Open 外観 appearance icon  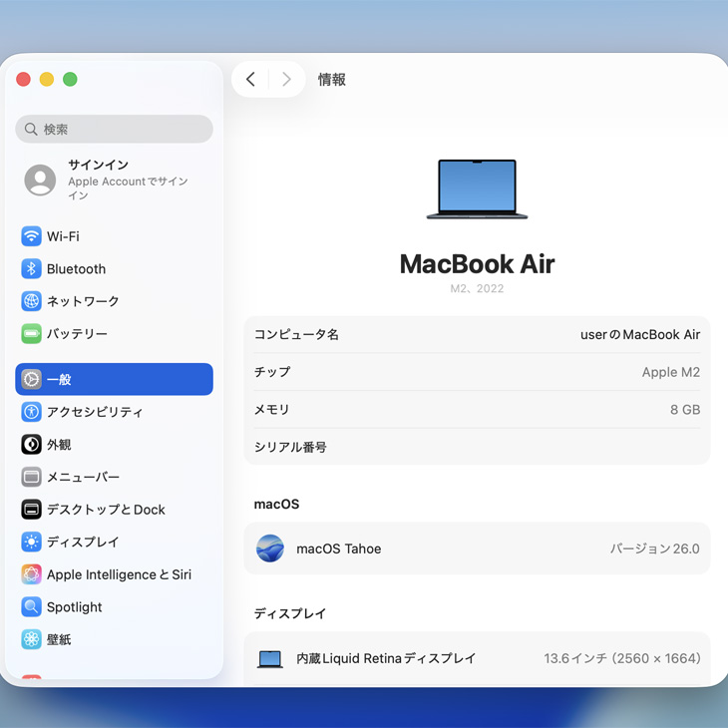pyautogui.click(x=31, y=445)
